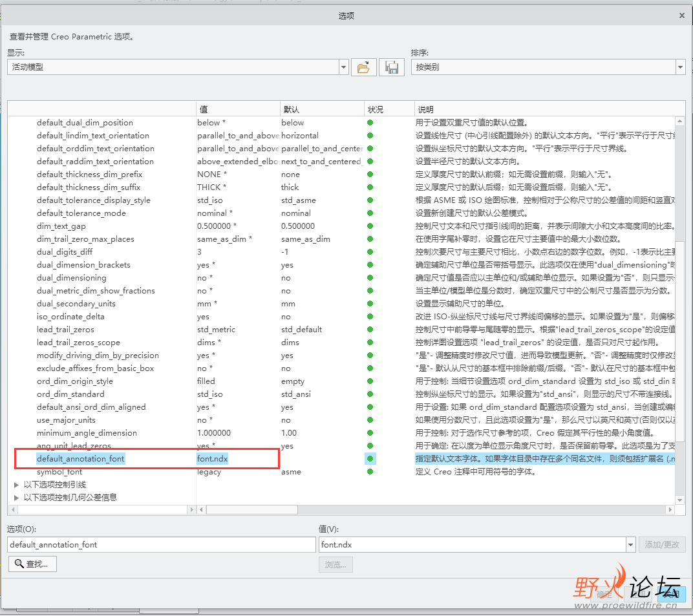The height and width of the screenshot is (616, 693).
Task: Select default_dual_dim_position row
Action: tap(85, 122)
